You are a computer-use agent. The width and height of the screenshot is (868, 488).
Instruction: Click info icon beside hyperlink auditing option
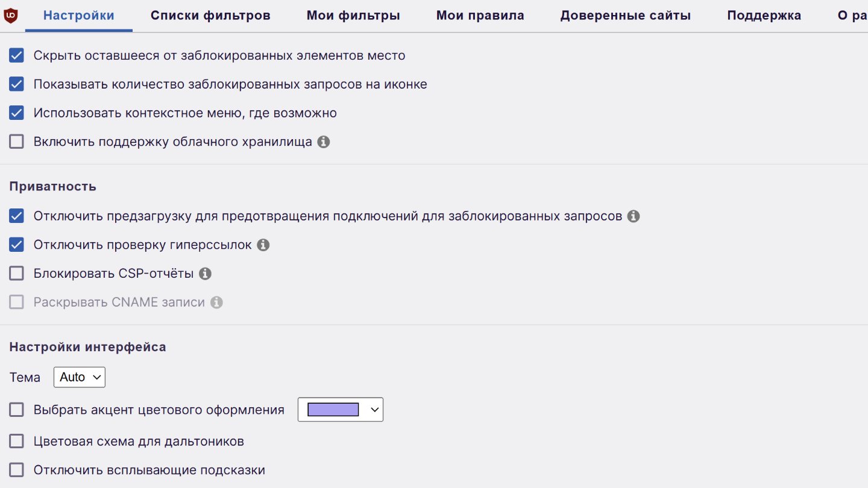(263, 245)
